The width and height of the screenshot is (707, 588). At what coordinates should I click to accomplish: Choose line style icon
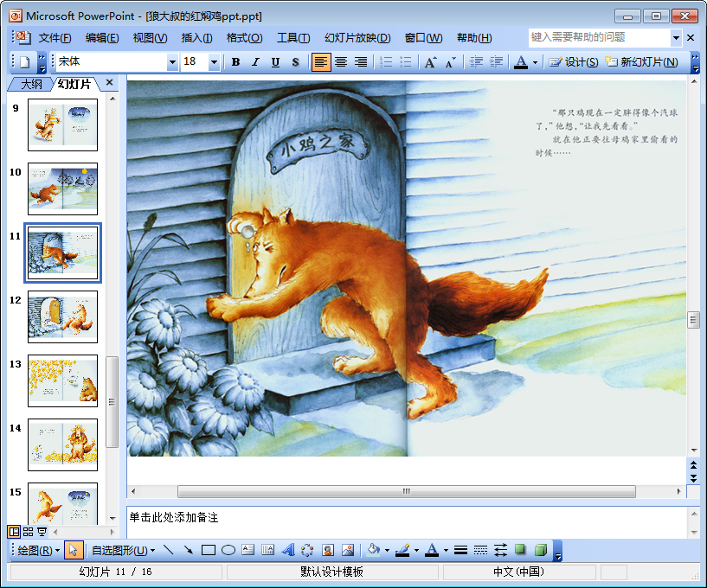click(x=460, y=550)
